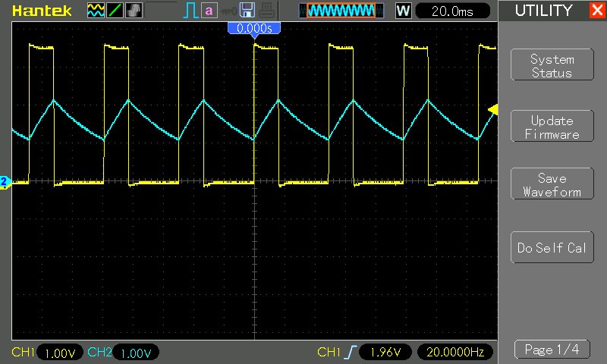Click the CH1 trigger source label
607x364 pixels.
click(329, 352)
